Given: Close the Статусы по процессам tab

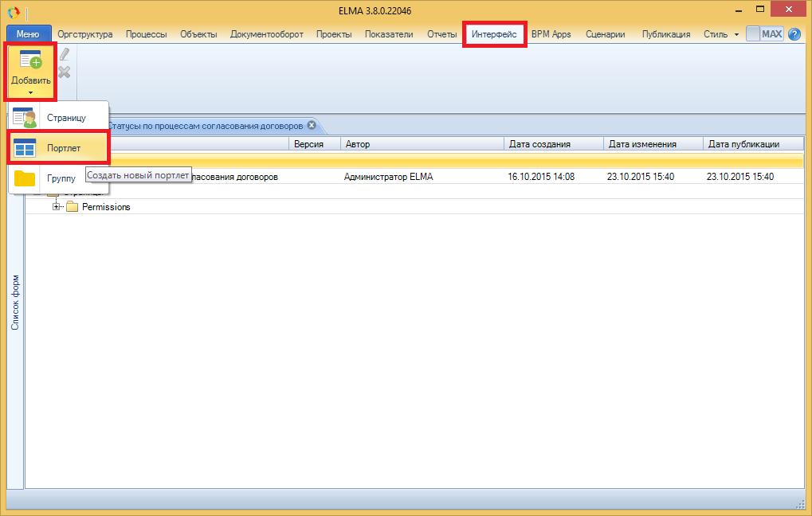Looking at the screenshot, I should pos(312,126).
